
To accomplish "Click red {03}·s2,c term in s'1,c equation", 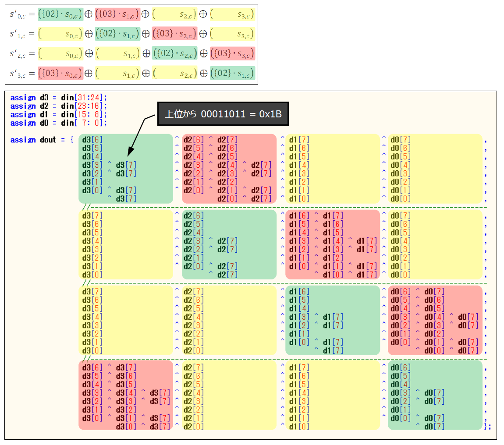I will click(174, 34).
